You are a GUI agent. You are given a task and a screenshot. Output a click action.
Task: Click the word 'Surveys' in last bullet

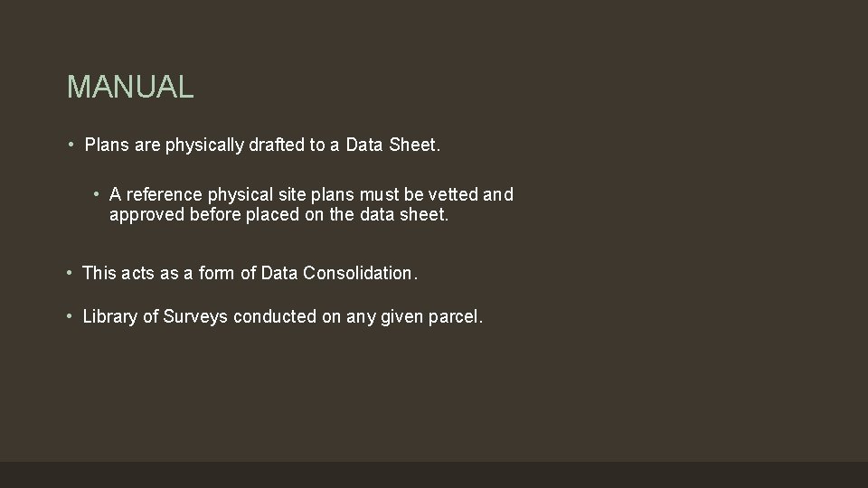pyautogui.click(x=196, y=316)
